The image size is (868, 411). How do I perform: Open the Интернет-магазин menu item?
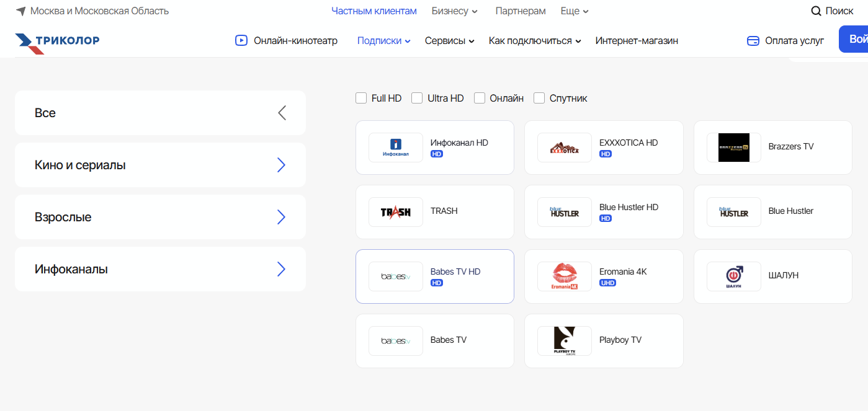click(x=637, y=41)
